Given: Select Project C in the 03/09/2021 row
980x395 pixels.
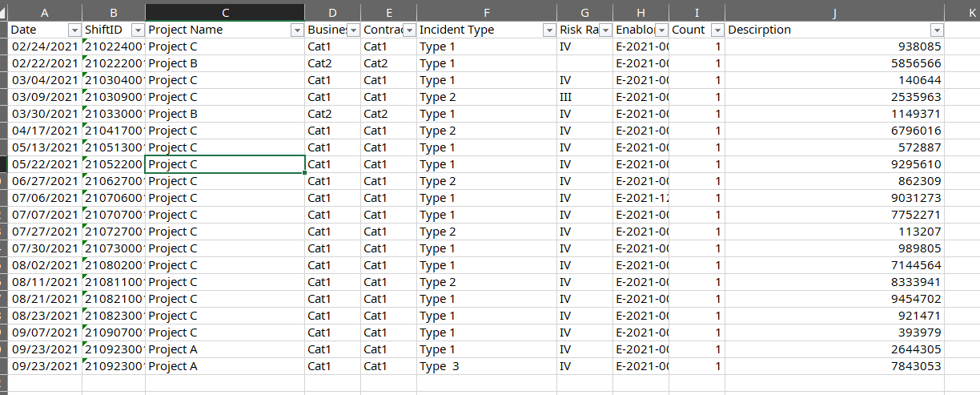Looking at the screenshot, I should (x=225, y=97).
